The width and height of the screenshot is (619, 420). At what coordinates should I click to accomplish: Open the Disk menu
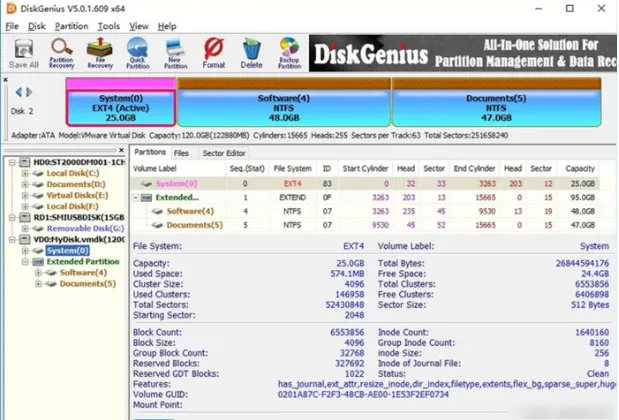point(37,26)
